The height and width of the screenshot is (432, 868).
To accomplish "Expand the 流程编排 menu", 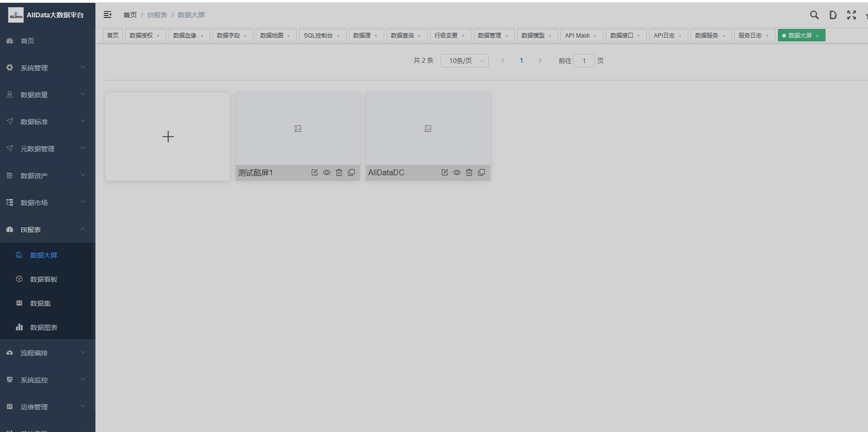I will click(48, 353).
